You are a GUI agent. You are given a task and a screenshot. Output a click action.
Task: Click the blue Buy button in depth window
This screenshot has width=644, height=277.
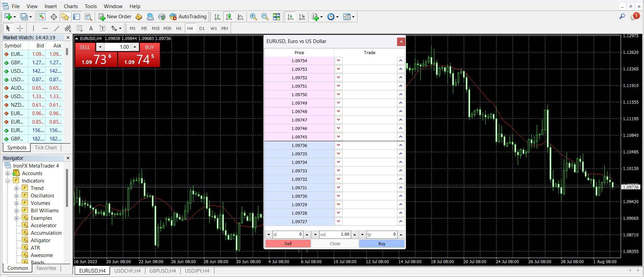[382, 243]
